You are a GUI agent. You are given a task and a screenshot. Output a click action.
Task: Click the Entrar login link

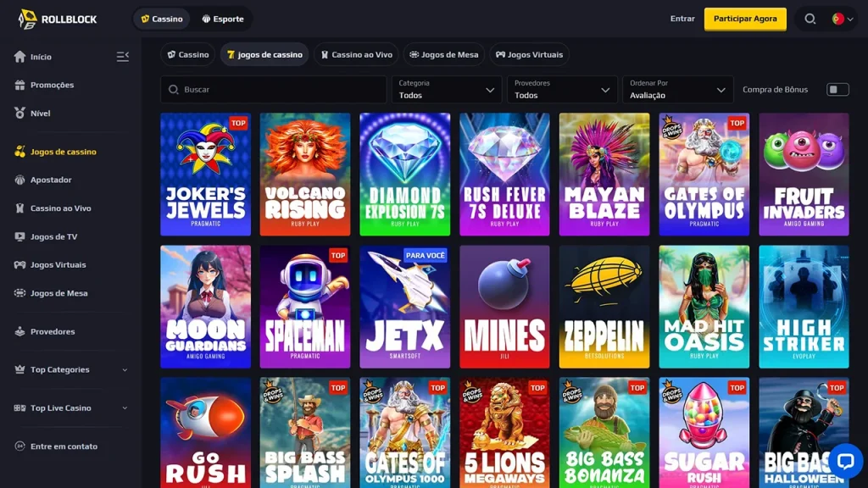[682, 19]
